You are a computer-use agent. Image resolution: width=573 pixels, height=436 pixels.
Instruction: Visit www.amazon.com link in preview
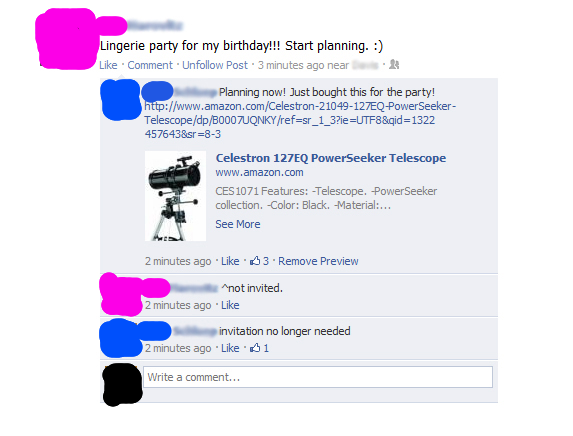259,172
